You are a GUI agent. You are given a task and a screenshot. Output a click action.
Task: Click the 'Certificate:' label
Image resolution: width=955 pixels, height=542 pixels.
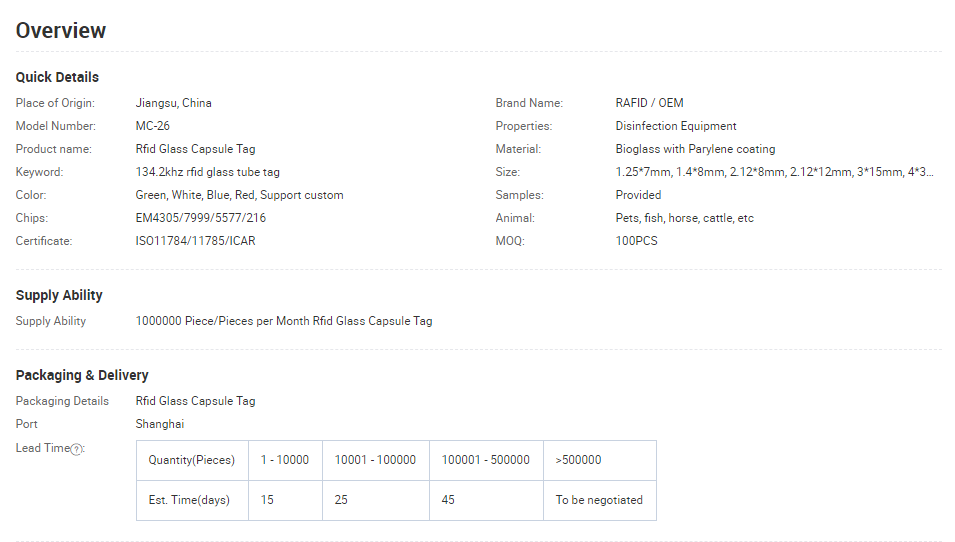point(44,241)
